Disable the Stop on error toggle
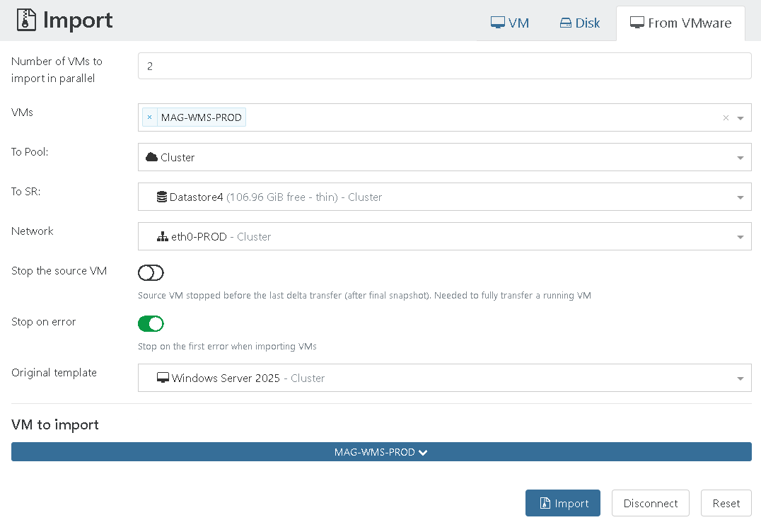This screenshot has height=532, width=761. click(x=151, y=324)
